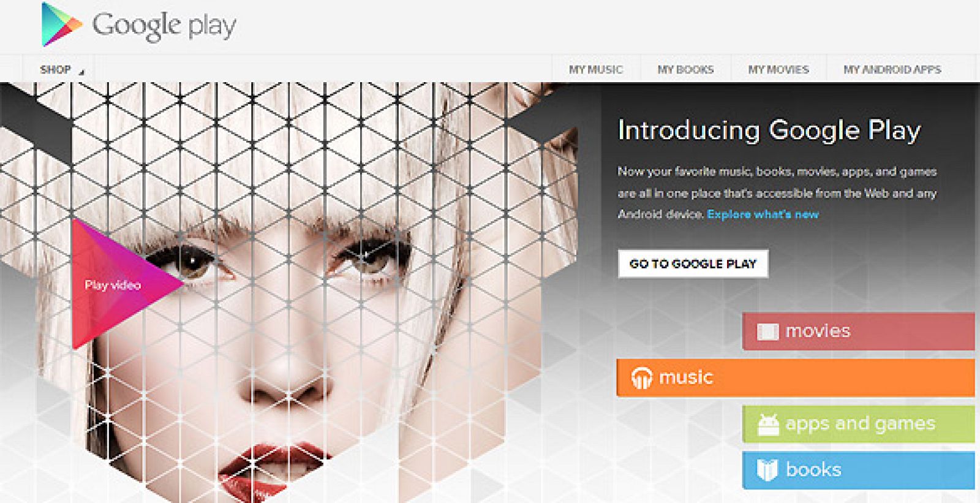Select MY MOVIES in navigation
Screen dimensions: 980x503
778,69
